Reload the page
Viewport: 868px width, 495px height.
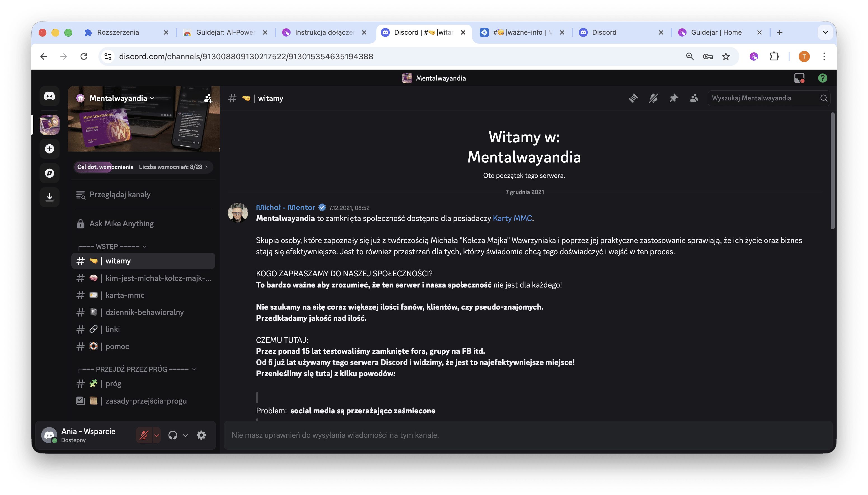click(x=84, y=56)
